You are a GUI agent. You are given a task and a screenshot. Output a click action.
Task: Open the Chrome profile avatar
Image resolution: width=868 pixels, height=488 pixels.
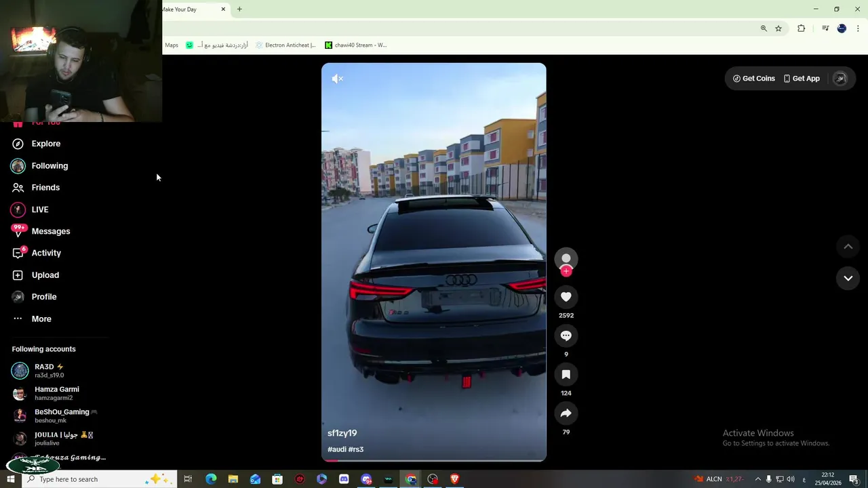point(842,28)
